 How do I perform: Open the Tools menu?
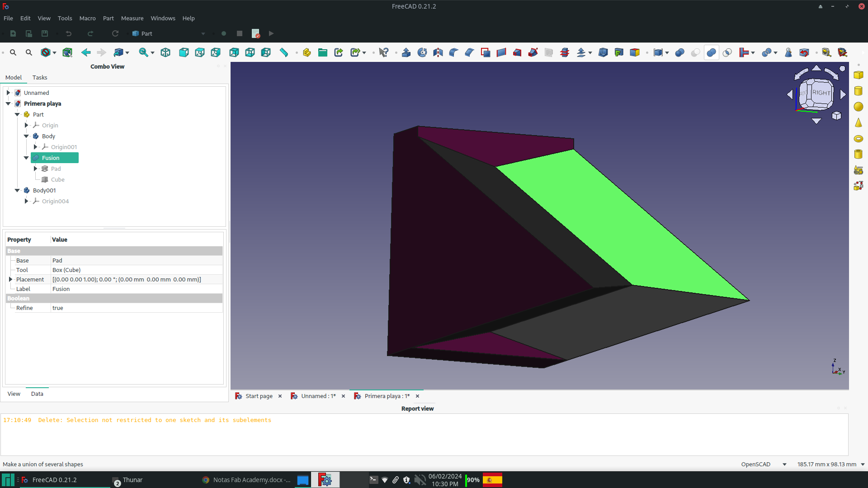64,18
